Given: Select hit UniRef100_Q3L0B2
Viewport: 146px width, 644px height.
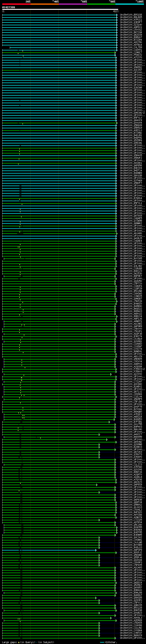Looking at the screenshot, I should [131, 266].
